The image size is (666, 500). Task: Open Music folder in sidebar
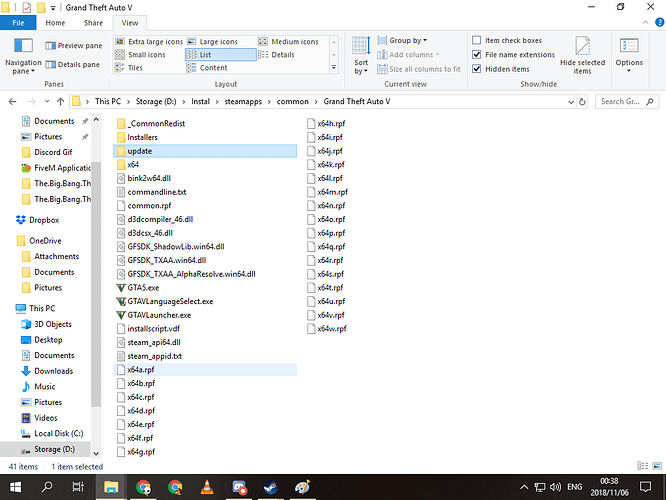(38, 387)
